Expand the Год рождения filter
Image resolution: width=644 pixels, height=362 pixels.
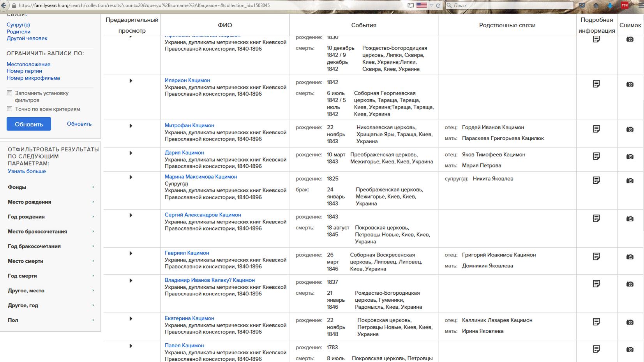[51, 217]
